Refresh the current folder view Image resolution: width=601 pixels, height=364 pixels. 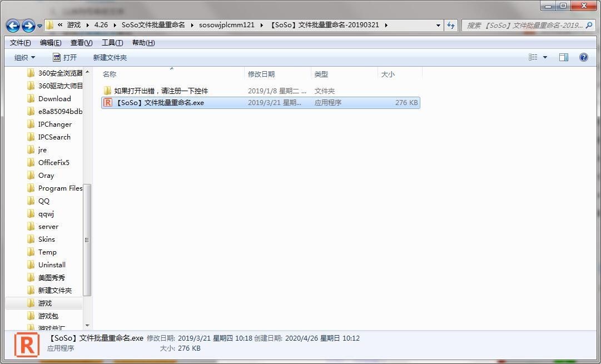[x=451, y=26]
